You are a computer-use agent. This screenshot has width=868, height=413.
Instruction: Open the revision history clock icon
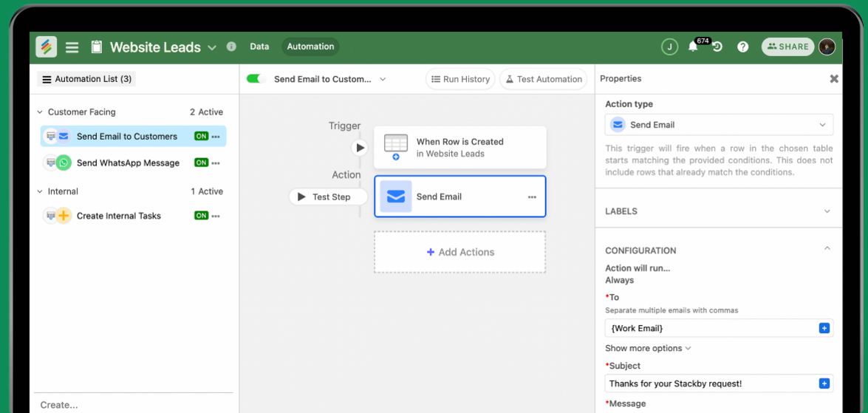pos(717,47)
